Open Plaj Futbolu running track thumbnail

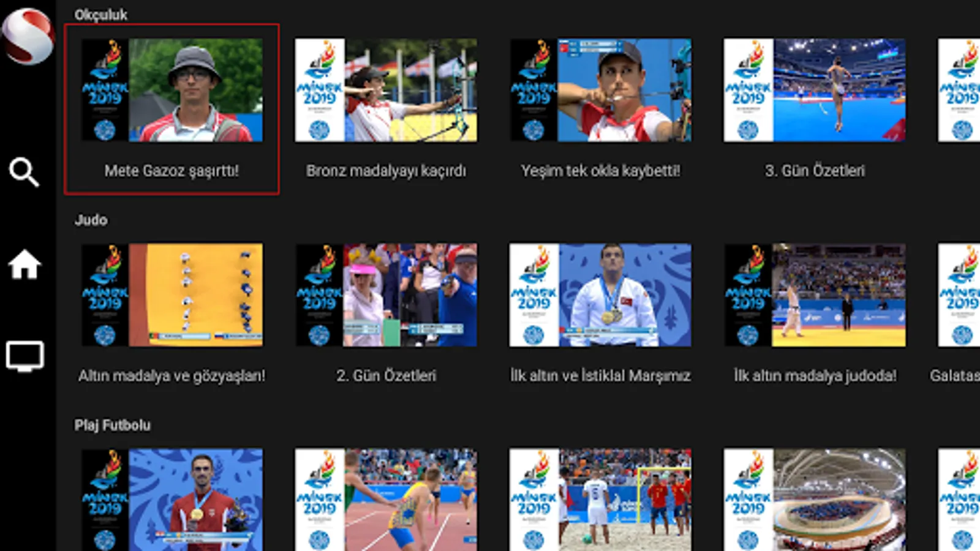click(x=386, y=500)
